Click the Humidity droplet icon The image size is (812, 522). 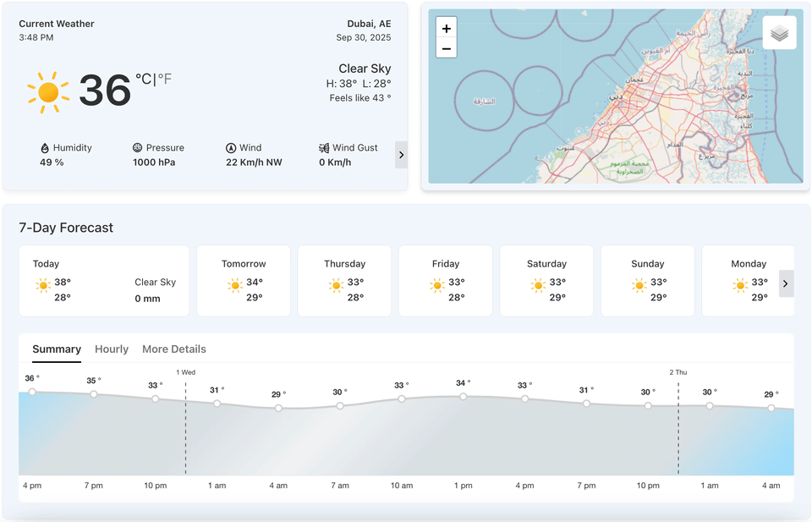tap(45, 148)
